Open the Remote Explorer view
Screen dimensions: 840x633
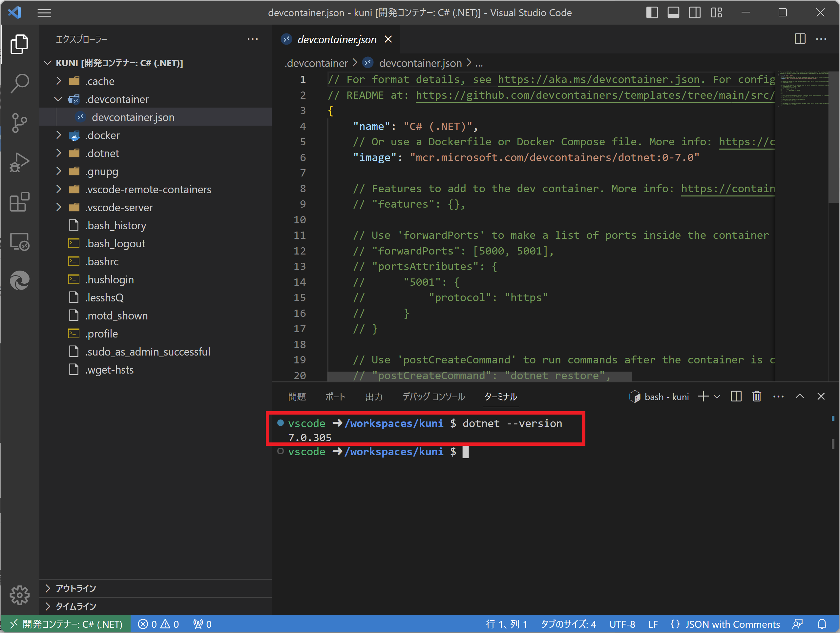tap(19, 242)
